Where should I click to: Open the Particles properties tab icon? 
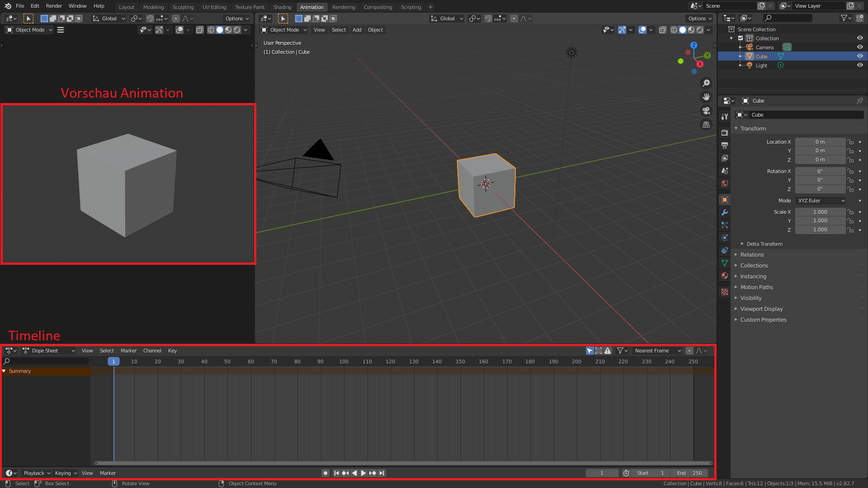tap(725, 225)
